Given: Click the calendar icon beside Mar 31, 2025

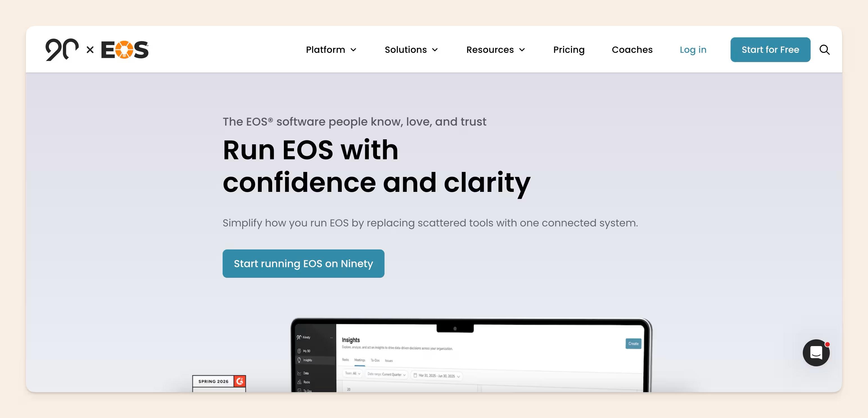Looking at the screenshot, I should (x=415, y=375).
